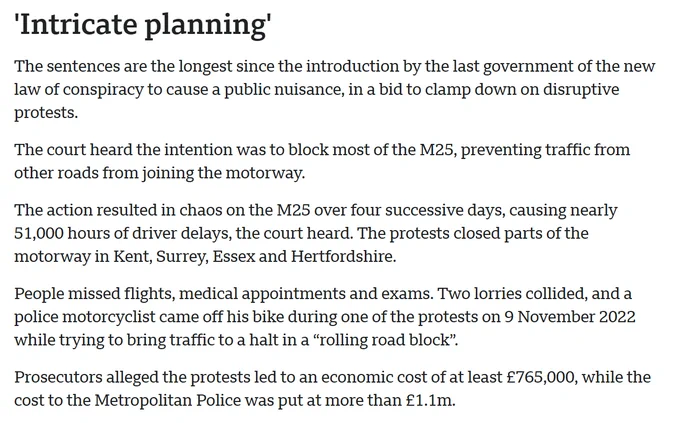Click the text 'Kent, Surrey, Essex and Hertfordshire.'
The image size is (680, 423).
pos(255,256)
